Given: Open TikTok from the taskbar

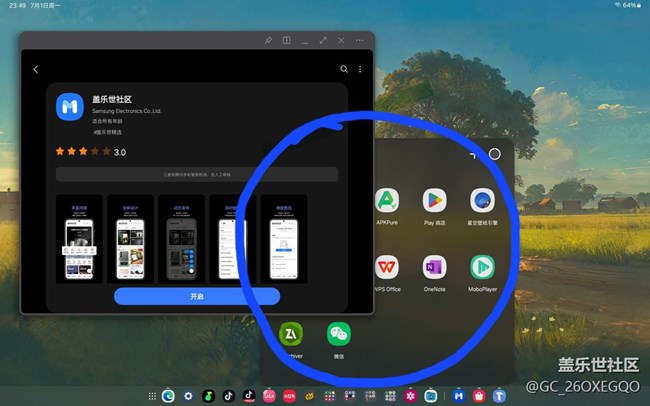Looking at the screenshot, I should (x=227, y=396).
